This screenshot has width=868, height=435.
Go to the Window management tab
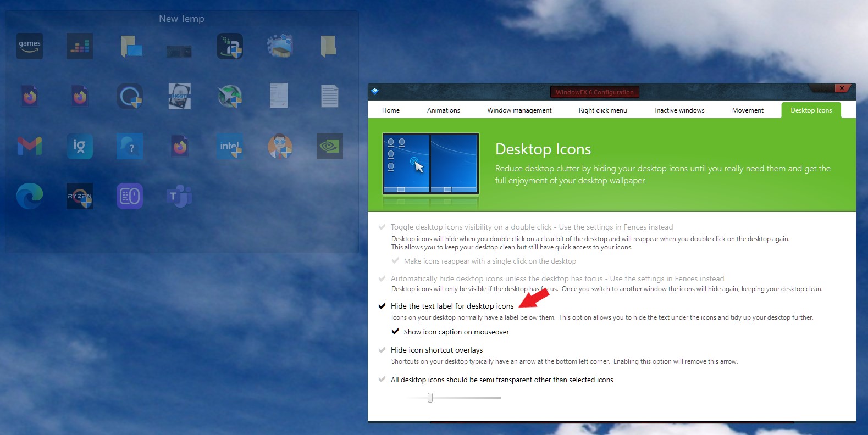pyautogui.click(x=519, y=110)
